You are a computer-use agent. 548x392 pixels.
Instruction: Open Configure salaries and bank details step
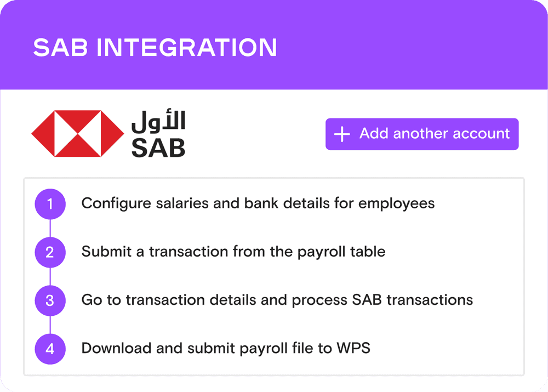click(258, 203)
